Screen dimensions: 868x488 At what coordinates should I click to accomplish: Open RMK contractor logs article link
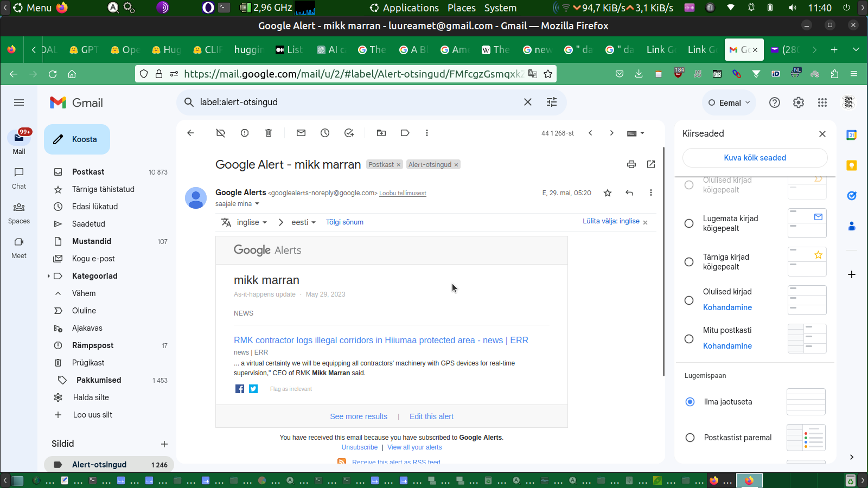point(381,340)
